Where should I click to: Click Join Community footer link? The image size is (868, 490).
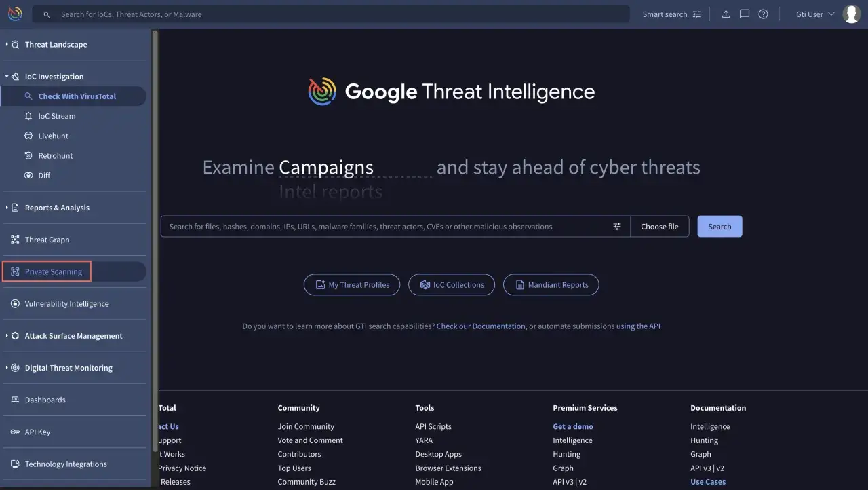click(306, 427)
